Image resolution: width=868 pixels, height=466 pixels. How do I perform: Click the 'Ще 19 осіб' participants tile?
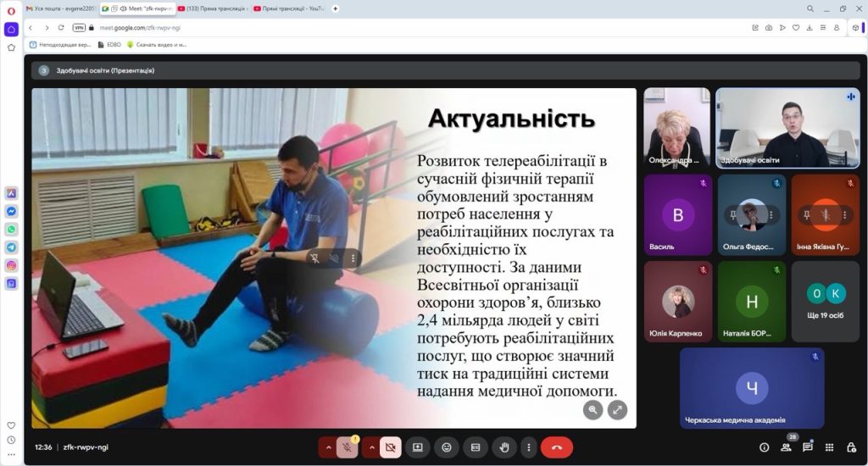tap(825, 301)
